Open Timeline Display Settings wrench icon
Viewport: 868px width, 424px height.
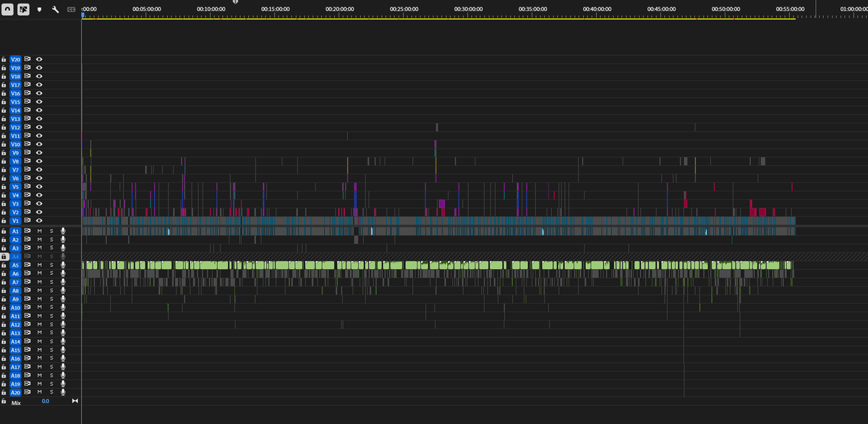coord(55,9)
